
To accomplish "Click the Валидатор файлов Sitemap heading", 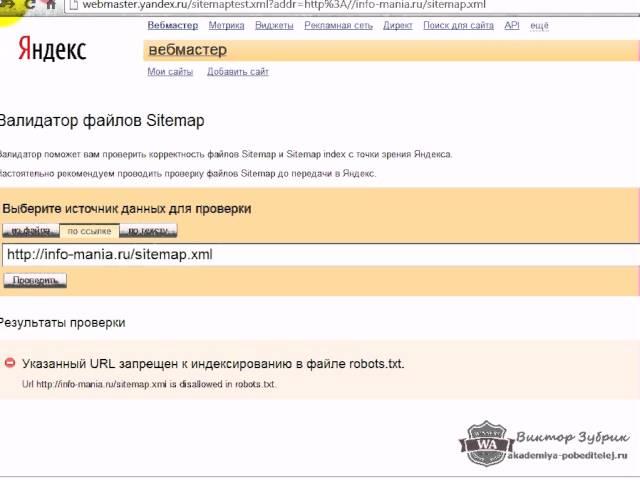I will (x=102, y=121).
